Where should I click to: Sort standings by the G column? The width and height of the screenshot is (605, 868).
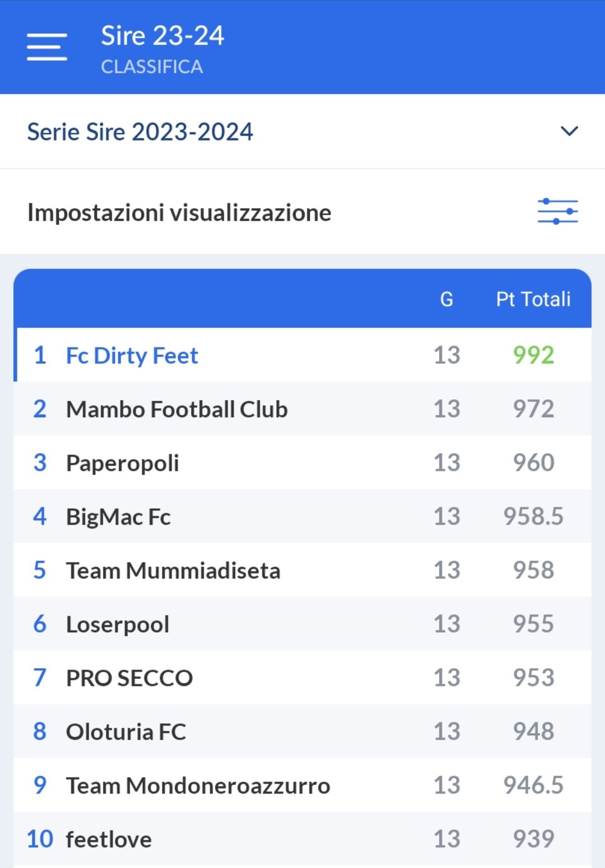pyautogui.click(x=446, y=298)
